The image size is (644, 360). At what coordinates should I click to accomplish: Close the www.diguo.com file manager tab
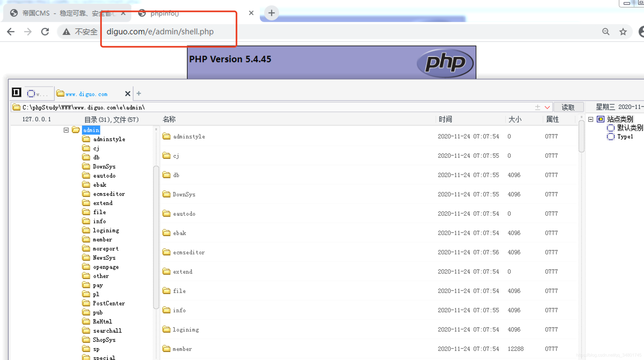[128, 94]
